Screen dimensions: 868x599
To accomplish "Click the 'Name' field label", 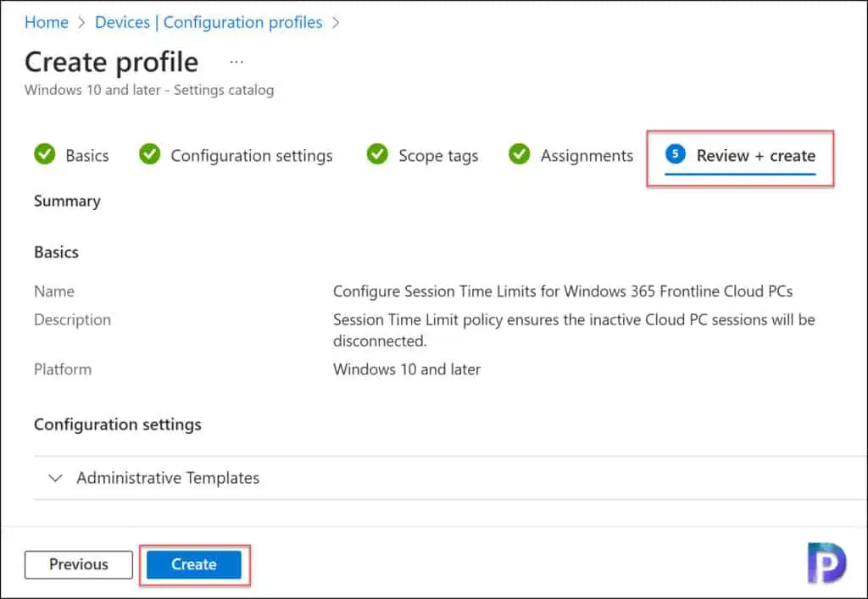I will (x=54, y=291).
